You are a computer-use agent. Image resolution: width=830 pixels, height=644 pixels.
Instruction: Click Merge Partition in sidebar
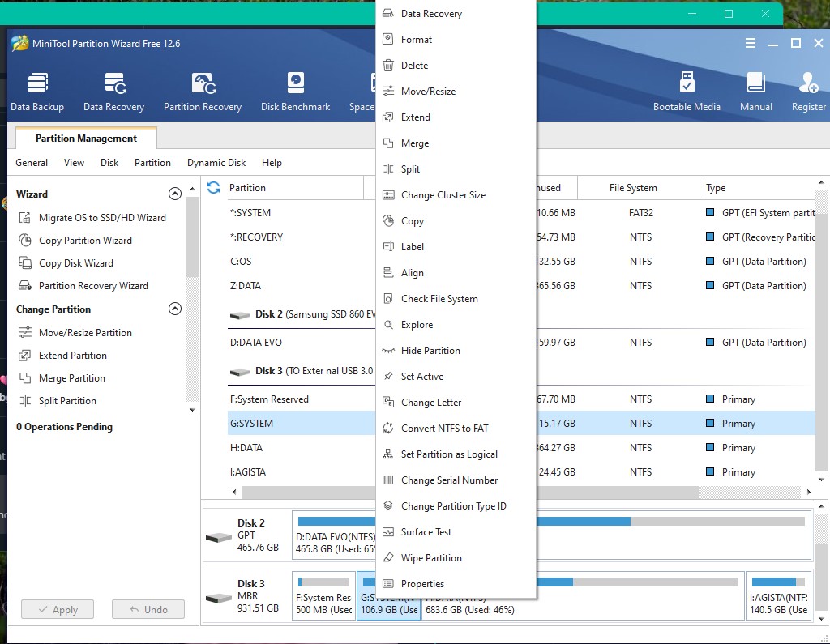pos(62,377)
